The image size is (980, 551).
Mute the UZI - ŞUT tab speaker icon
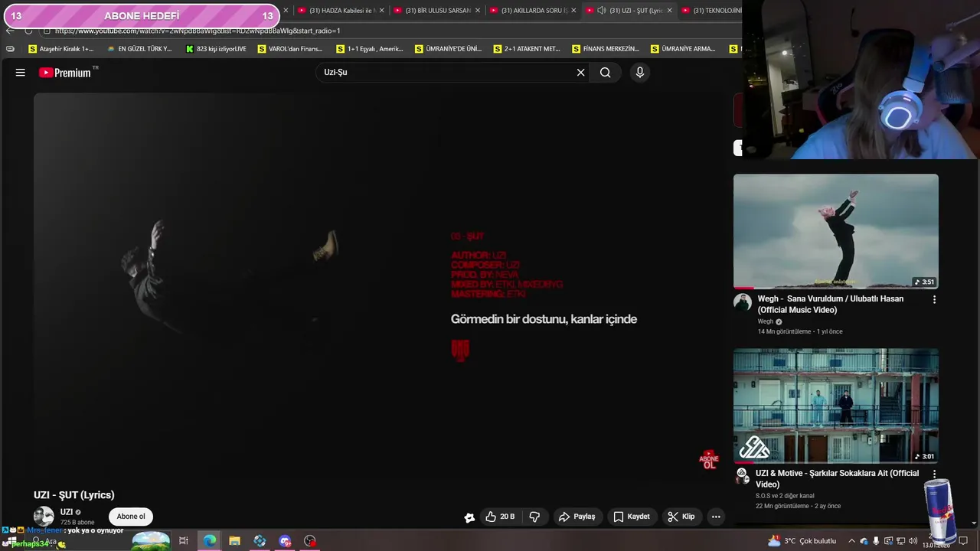[x=602, y=11]
